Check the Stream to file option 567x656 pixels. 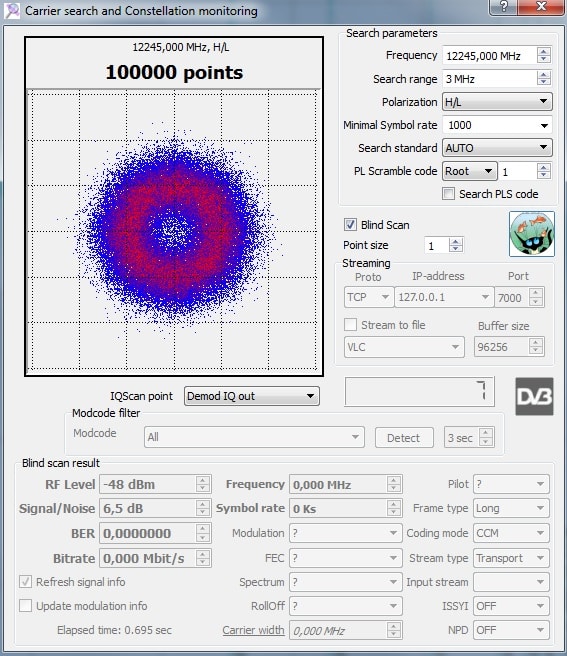[350, 325]
